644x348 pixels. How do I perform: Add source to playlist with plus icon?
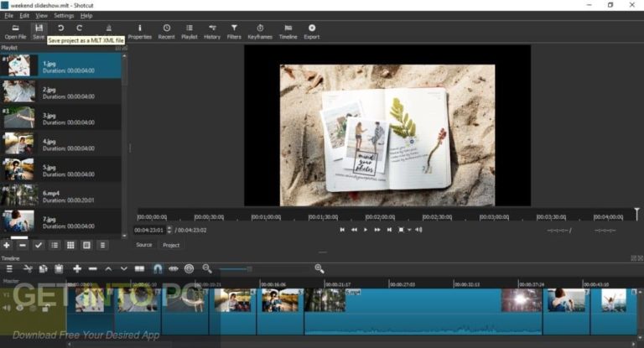click(7, 246)
